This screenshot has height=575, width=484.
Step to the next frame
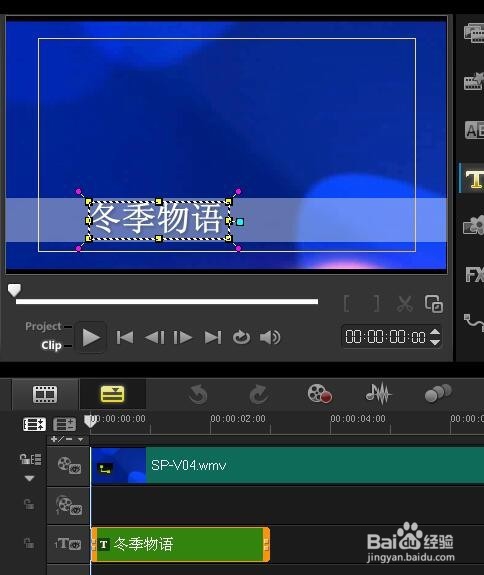[x=183, y=337]
